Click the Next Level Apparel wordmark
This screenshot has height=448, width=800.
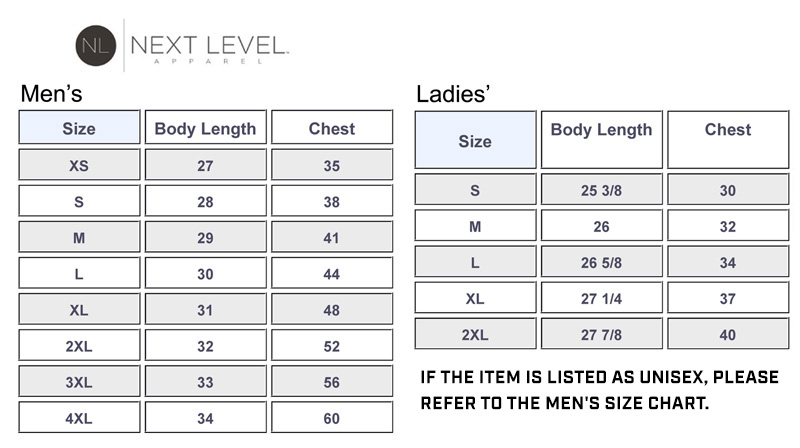(210, 46)
